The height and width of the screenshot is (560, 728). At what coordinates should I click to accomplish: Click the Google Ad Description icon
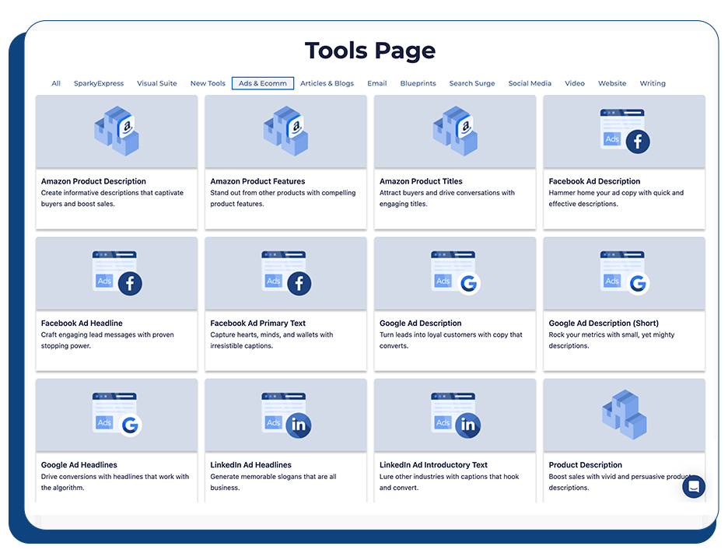[x=455, y=273]
